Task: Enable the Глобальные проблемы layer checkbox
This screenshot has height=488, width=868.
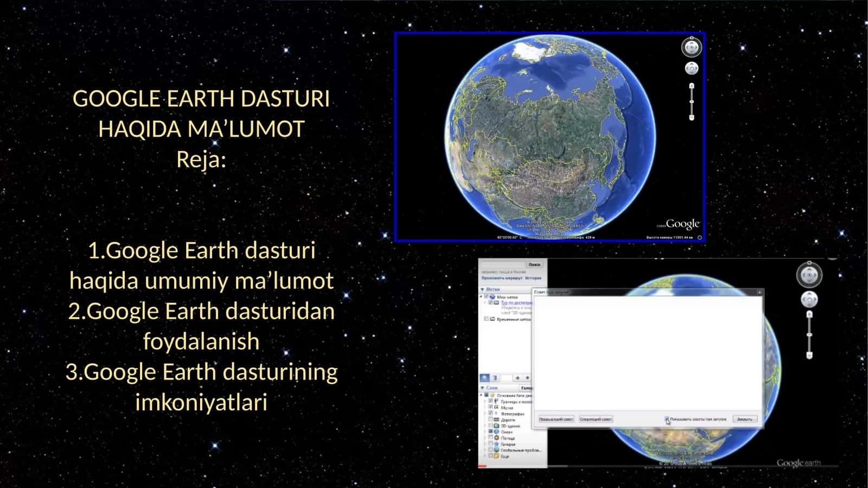Action: (x=490, y=450)
